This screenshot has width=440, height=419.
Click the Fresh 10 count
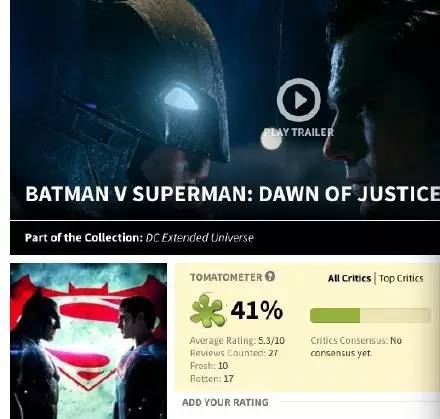(209, 366)
